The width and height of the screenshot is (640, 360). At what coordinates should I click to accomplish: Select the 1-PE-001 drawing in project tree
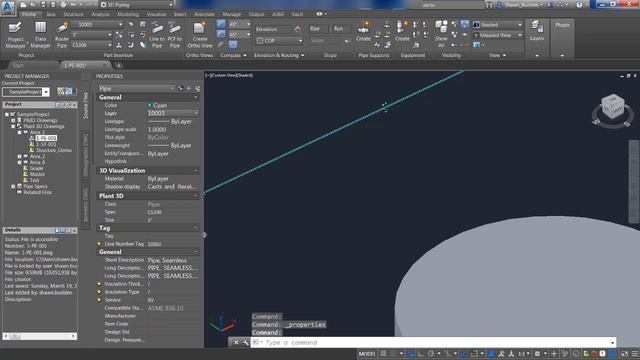46,138
